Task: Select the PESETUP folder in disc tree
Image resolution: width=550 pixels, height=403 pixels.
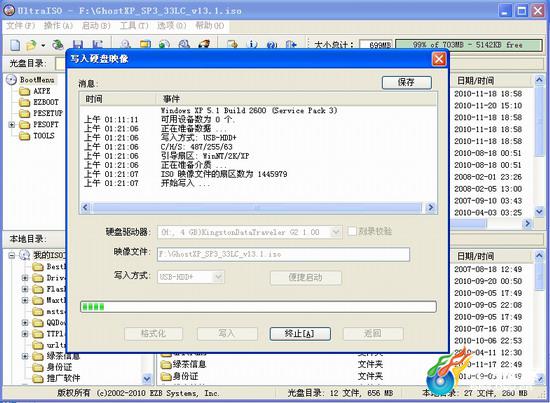Action: [x=48, y=113]
